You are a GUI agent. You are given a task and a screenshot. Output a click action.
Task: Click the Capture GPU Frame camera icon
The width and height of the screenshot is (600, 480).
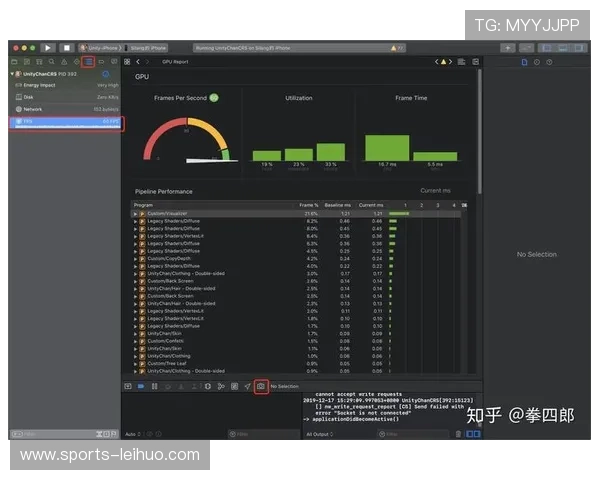(x=260, y=386)
